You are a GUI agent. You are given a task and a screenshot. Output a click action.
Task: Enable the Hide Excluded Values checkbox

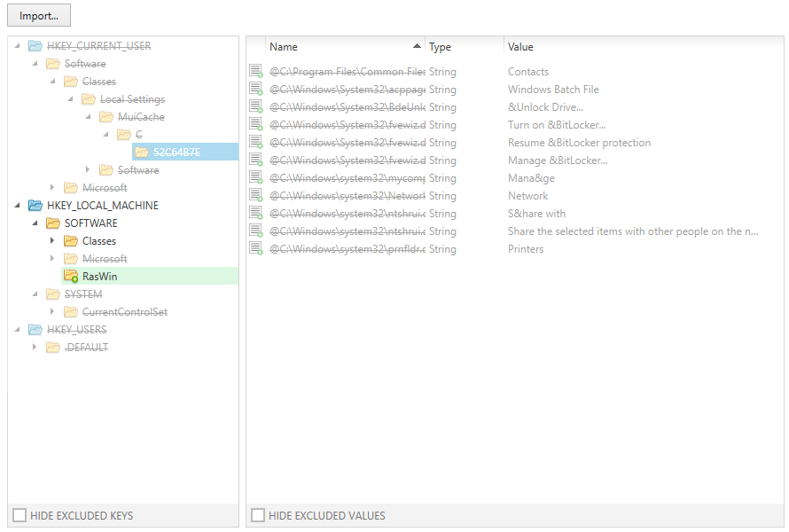(x=257, y=515)
